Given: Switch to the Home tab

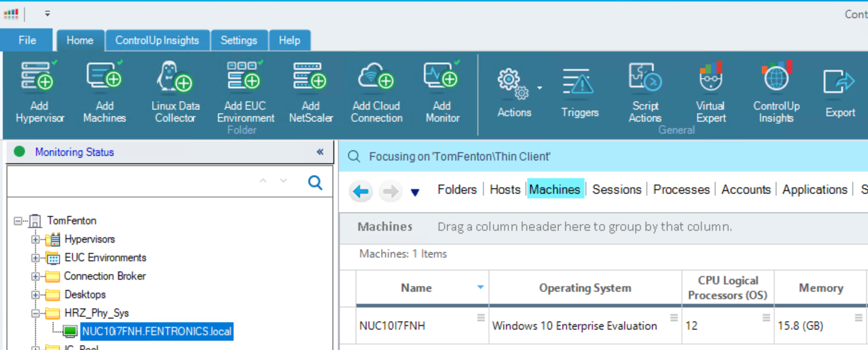Looking at the screenshot, I should click(x=80, y=40).
